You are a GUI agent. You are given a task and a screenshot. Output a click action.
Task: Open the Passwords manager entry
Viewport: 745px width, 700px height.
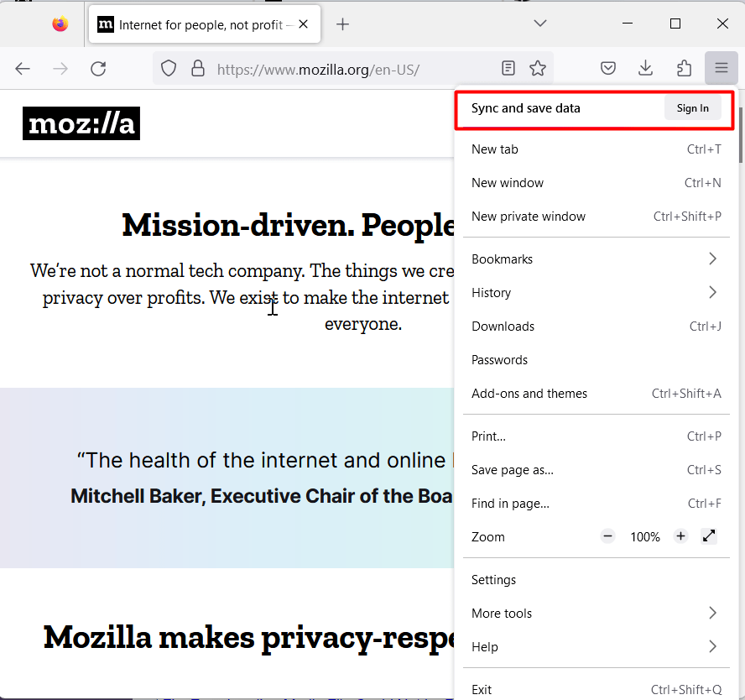point(499,359)
